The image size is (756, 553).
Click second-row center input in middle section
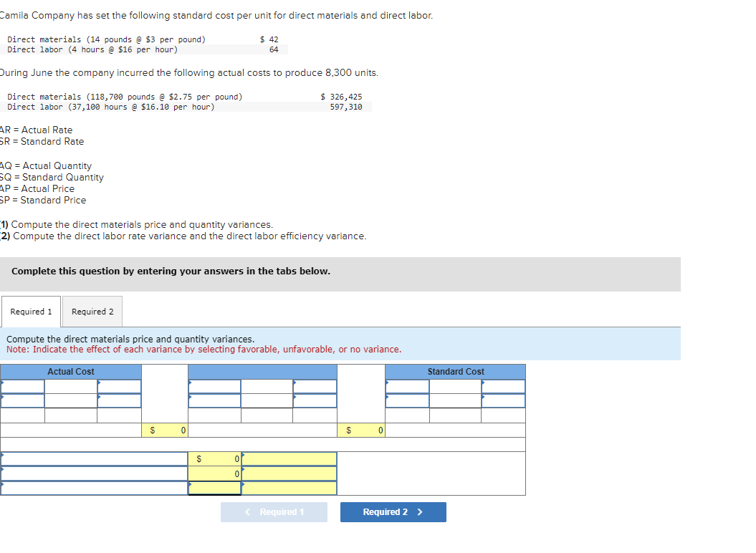click(267, 400)
